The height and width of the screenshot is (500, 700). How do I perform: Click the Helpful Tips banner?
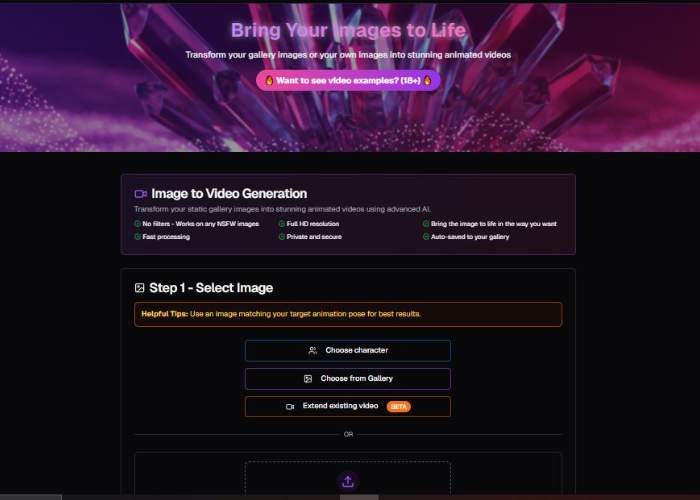point(348,314)
